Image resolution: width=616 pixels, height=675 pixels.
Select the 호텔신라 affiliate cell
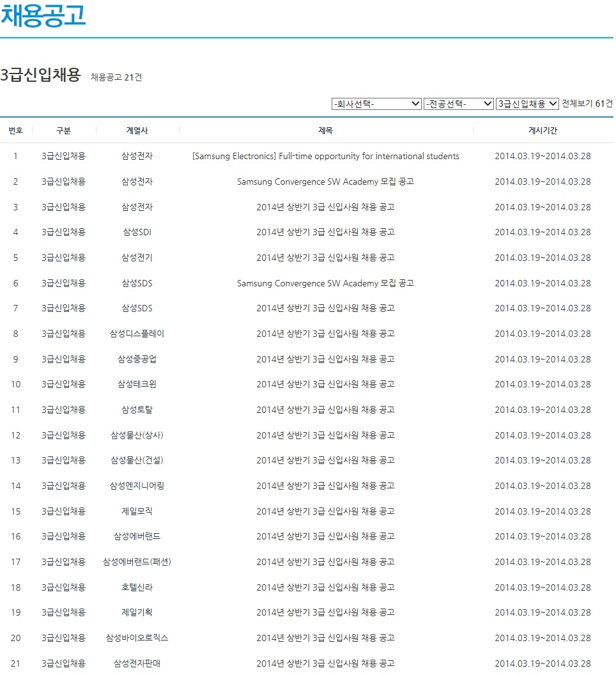[x=137, y=587]
